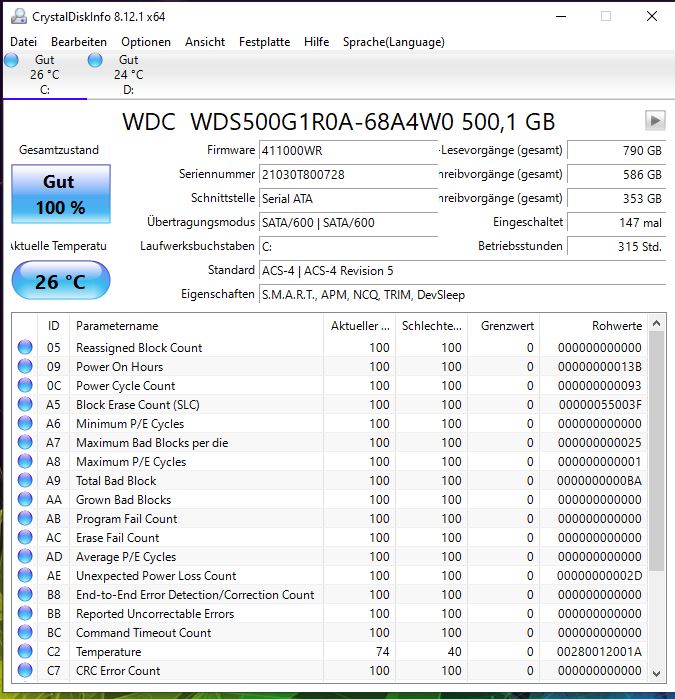Click the value 353 GB

click(x=616, y=199)
